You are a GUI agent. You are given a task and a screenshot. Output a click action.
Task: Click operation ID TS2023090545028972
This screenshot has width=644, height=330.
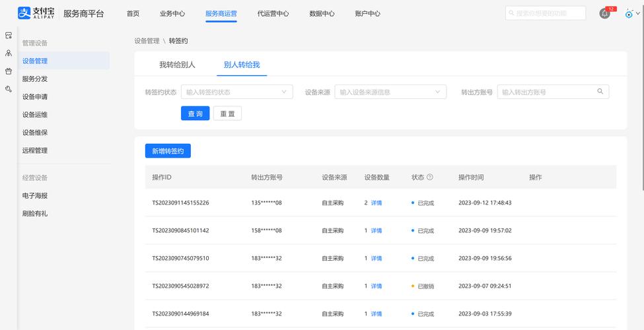click(181, 286)
